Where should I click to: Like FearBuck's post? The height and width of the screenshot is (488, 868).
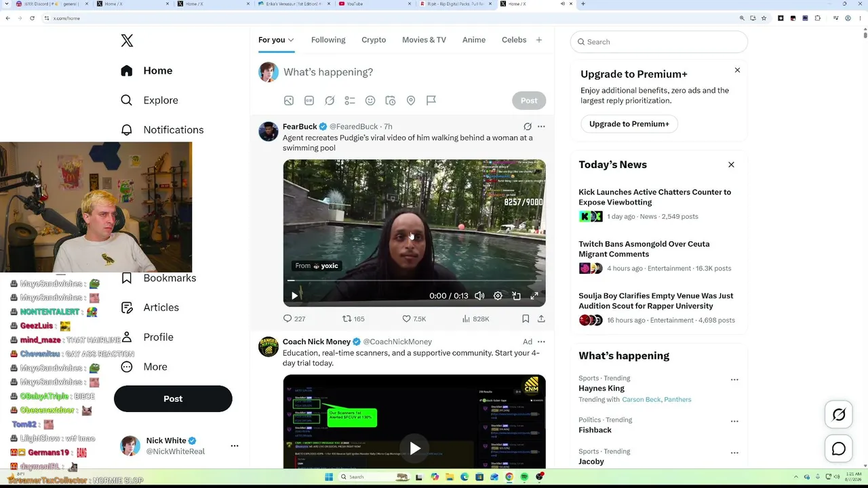tap(414, 319)
